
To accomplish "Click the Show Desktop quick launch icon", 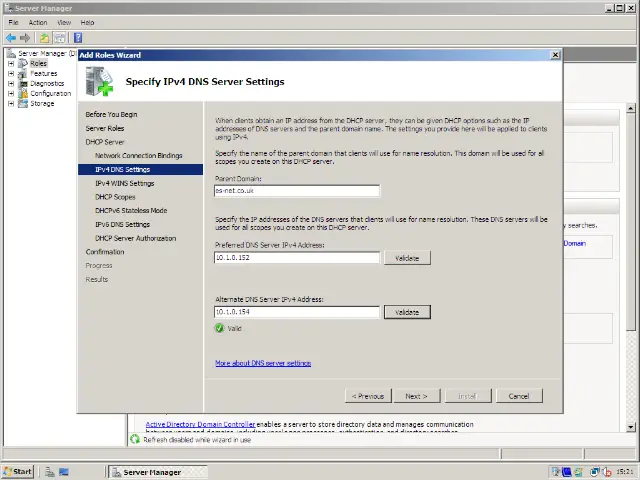I will pos(64,472).
